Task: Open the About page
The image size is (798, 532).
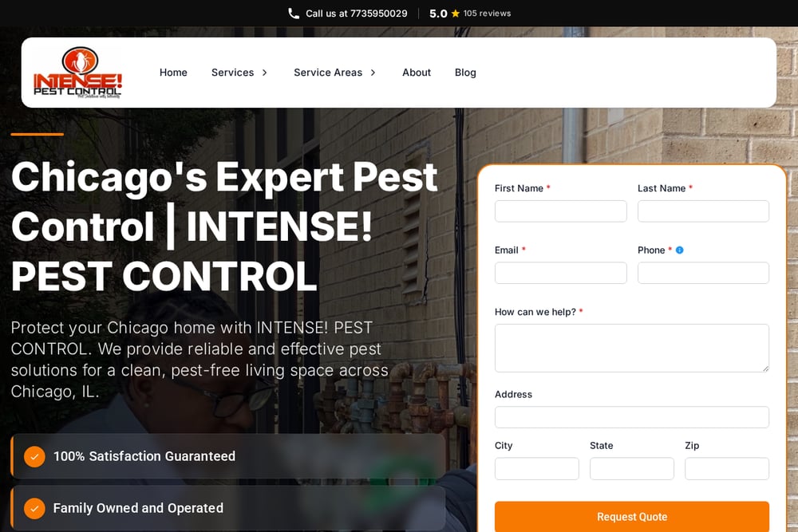Action: coord(417,73)
